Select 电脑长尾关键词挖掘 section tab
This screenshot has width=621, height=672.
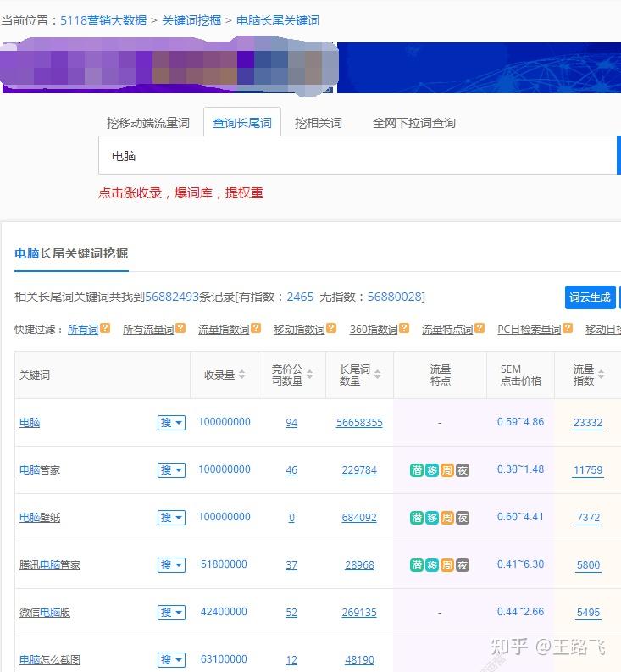point(71,253)
